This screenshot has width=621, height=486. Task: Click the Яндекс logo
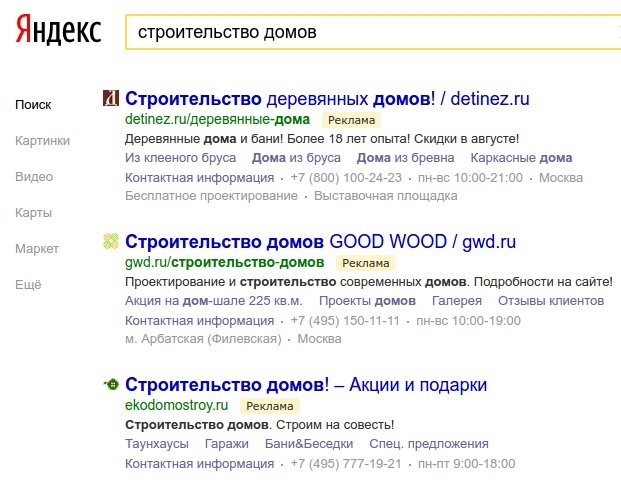58,29
